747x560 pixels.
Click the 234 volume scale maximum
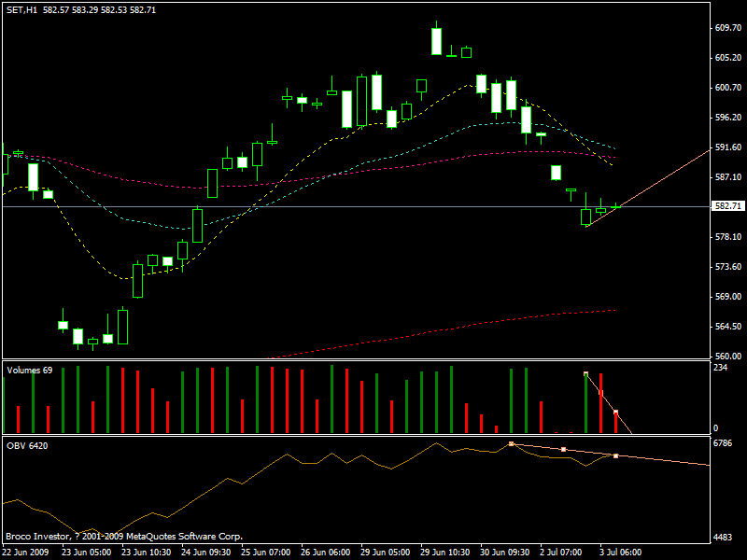click(721, 368)
